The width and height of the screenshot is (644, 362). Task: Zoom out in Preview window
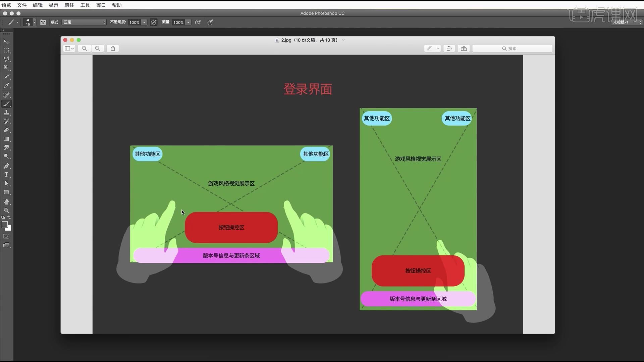[85, 49]
